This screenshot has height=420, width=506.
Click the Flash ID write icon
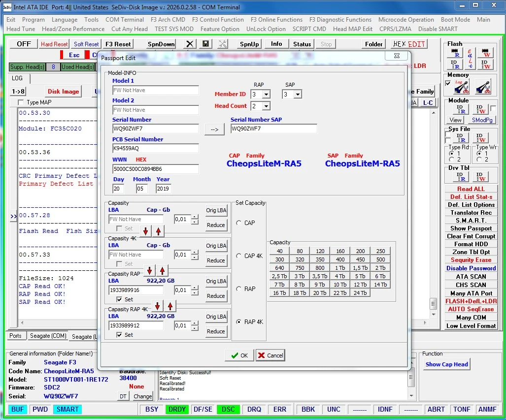[486, 64]
